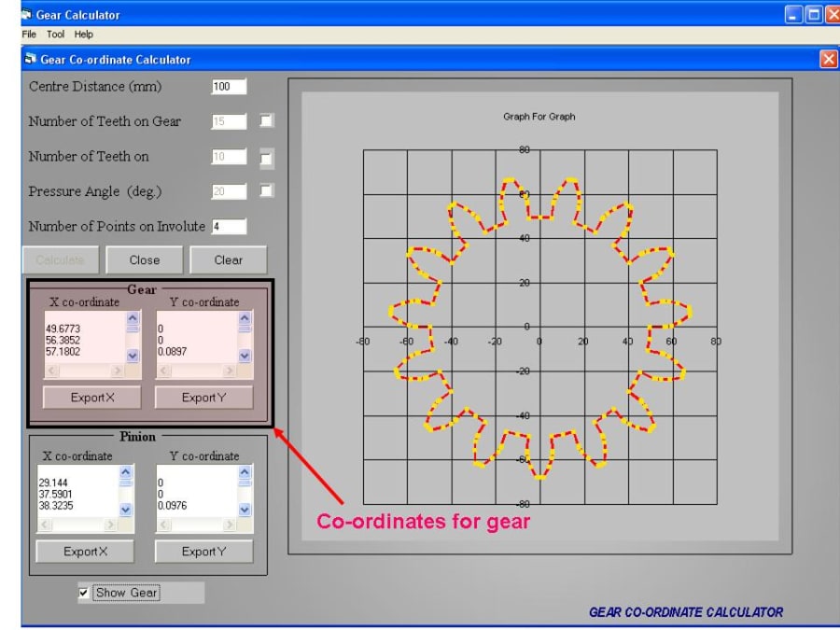This screenshot has height=630, width=840.
Task: Click the Number of Points on Involute field
Action: click(228, 225)
